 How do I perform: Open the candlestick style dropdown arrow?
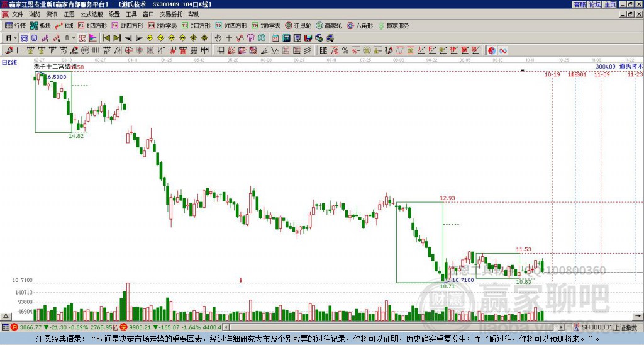(74, 38)
